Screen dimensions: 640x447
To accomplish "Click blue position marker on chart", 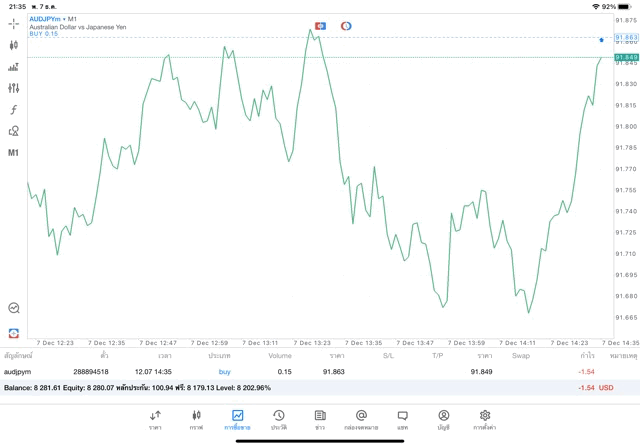I will 601,40.
